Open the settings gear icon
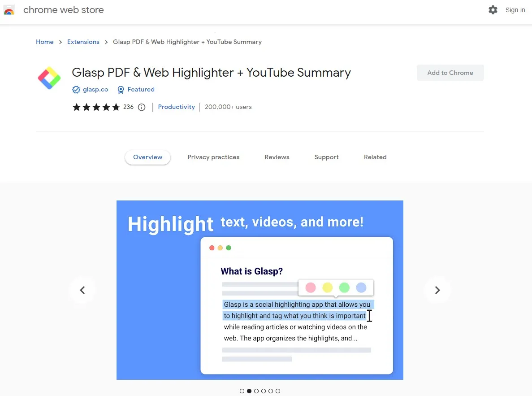 (x=493, y=10)
